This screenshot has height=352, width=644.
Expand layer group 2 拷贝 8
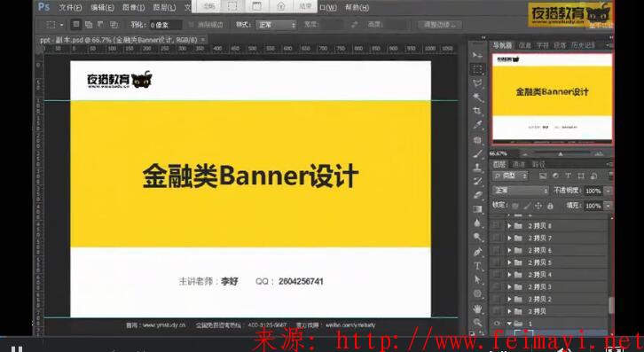[509, 225]
